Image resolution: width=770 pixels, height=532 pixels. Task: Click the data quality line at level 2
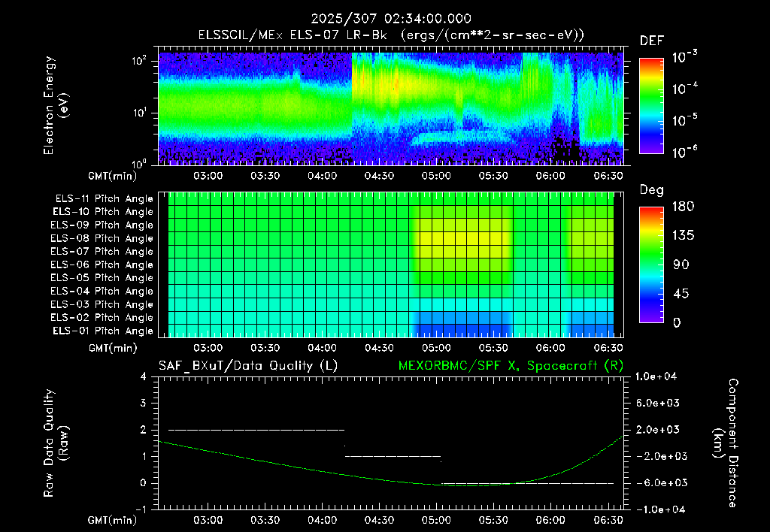256,430
